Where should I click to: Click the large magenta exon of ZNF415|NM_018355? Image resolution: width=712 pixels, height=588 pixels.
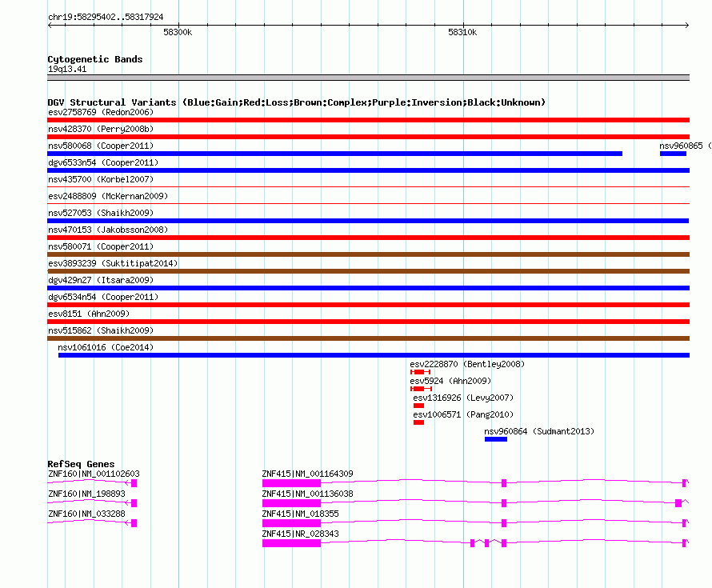[291, 523]
